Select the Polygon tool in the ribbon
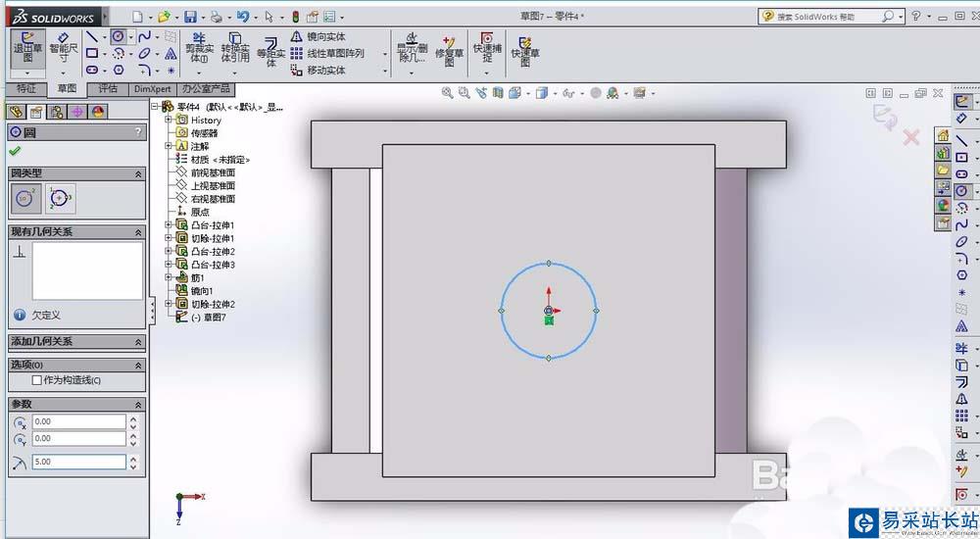 click(119, 70)
